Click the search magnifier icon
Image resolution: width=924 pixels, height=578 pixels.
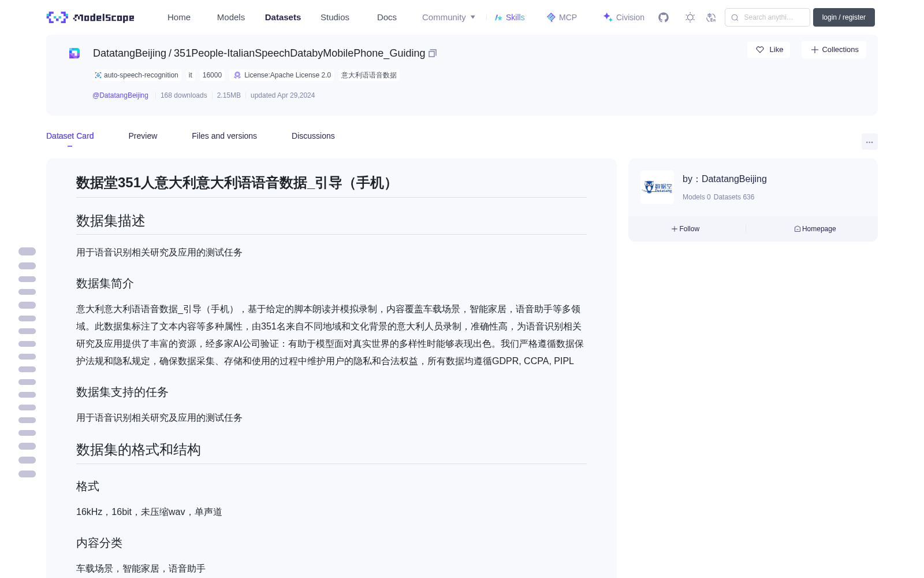click(x=735, y=17)
